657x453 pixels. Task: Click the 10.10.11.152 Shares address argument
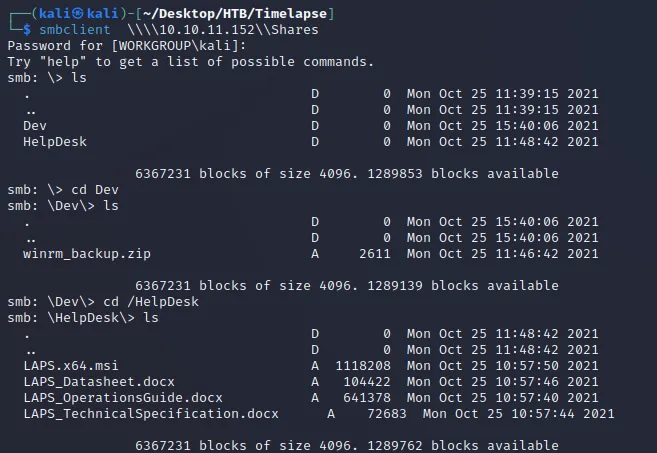tap(223, 30)
